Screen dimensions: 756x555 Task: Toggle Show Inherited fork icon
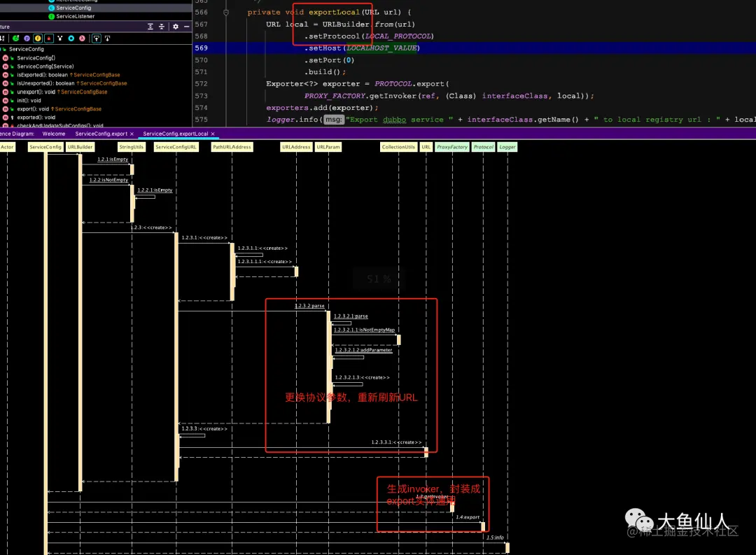[x=59, y=38]
